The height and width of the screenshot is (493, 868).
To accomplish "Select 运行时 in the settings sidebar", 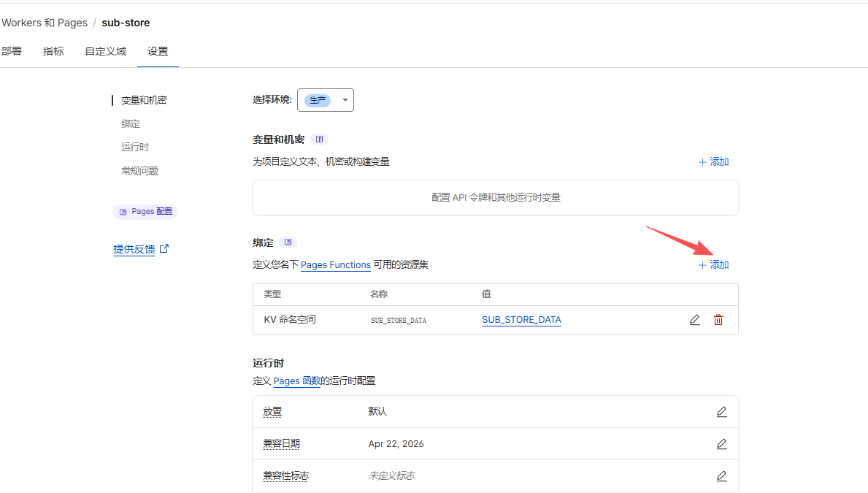I will [135, 147].
